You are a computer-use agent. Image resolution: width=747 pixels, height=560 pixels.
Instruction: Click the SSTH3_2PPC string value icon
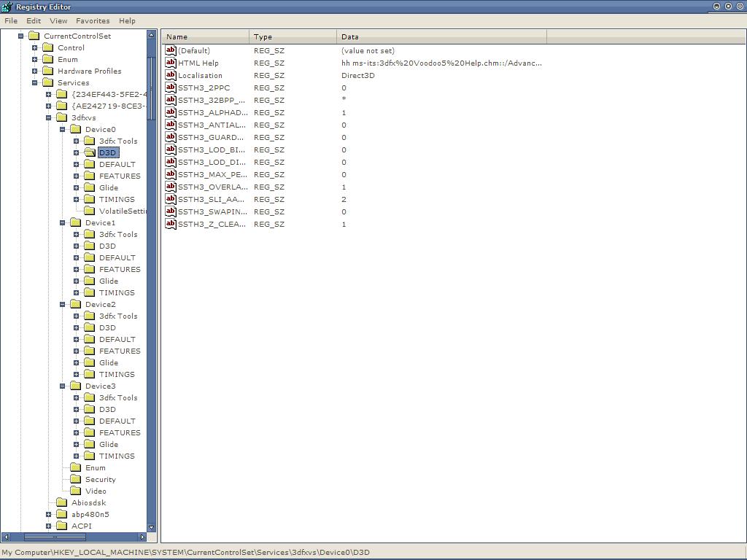171,88
